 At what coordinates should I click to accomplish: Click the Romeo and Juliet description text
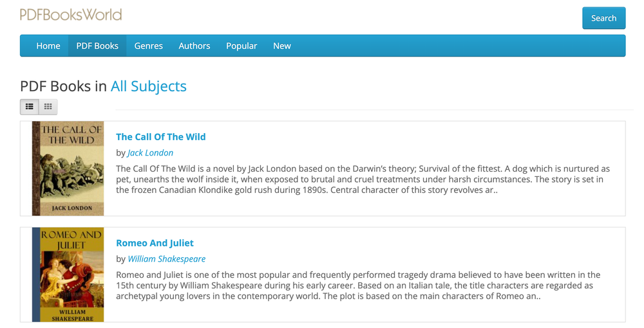pos(358,286)
